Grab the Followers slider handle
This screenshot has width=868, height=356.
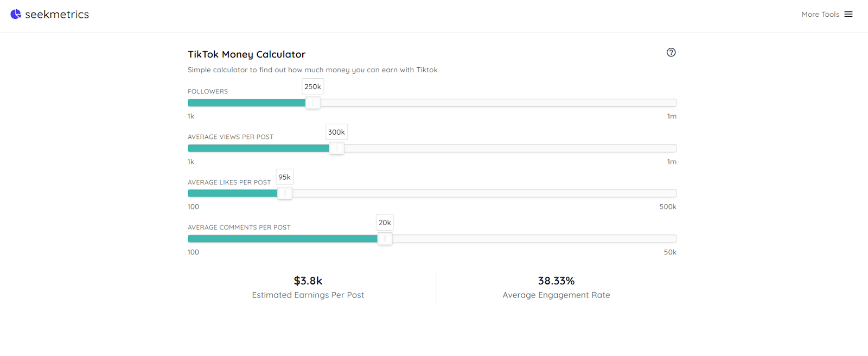313,103
